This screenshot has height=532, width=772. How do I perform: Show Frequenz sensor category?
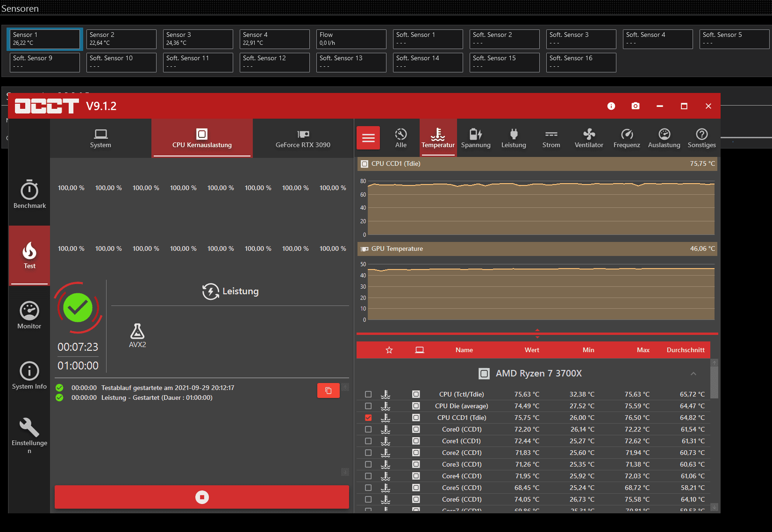pyautogui.click(x=627, y=138)
